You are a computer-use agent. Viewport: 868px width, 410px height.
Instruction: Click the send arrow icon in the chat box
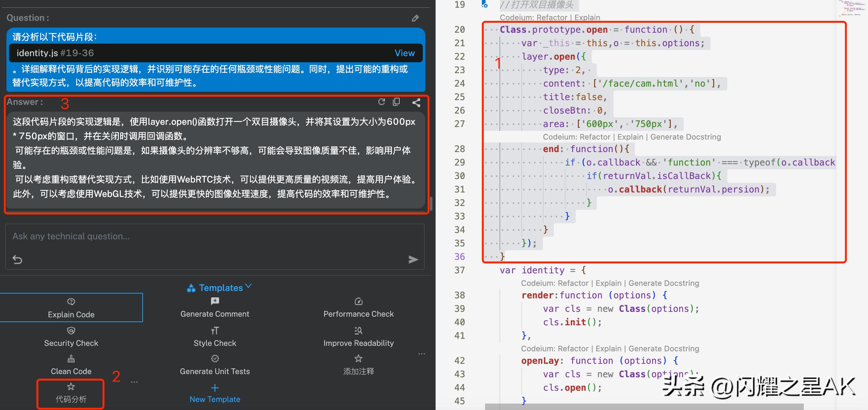[x=413, y=260]
